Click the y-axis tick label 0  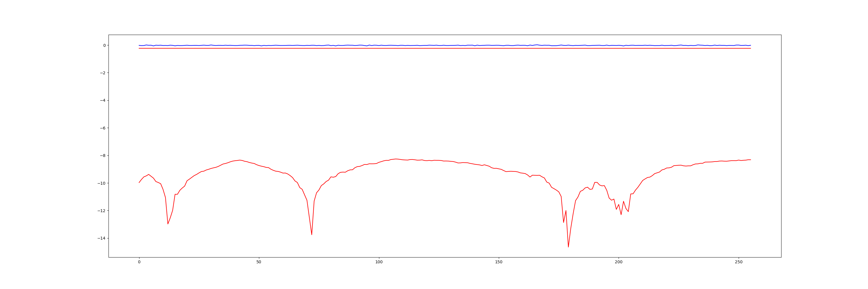pos(104,45)
